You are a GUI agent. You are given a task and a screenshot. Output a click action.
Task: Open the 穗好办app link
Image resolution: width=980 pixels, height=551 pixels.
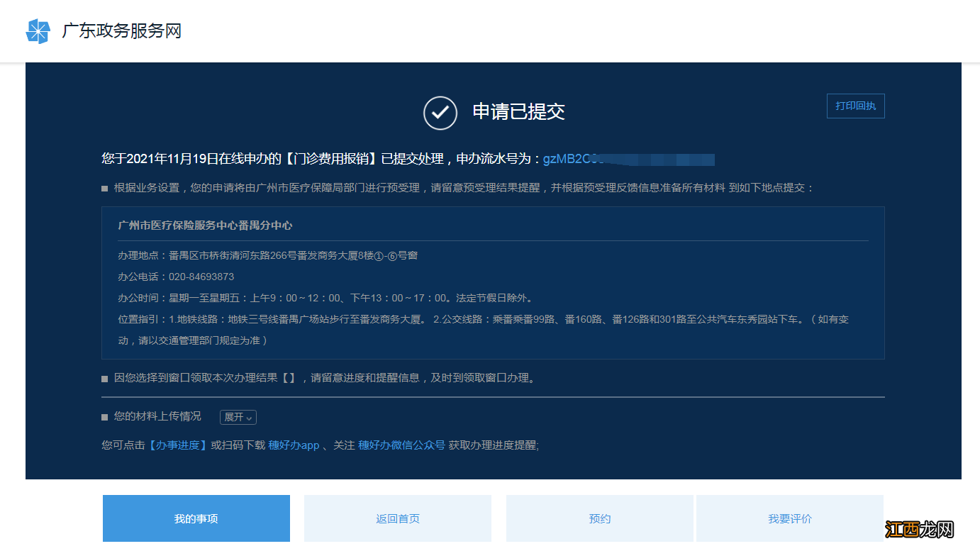click(294, 445)
